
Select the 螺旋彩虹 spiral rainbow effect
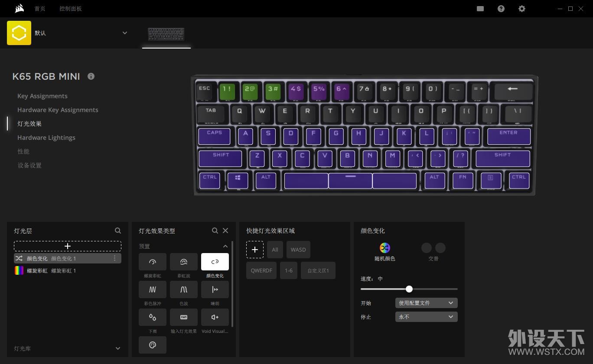point(153,262)
